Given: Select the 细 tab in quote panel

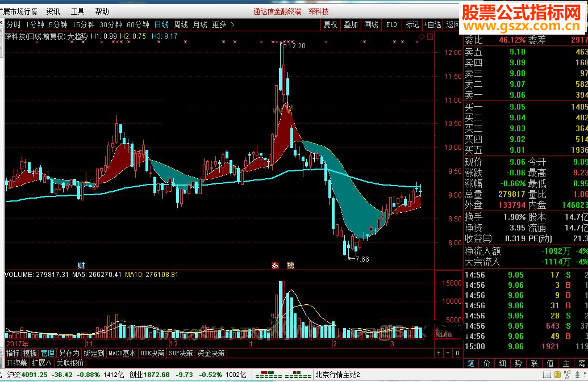Looking at the screenshot, I should 503,363.
